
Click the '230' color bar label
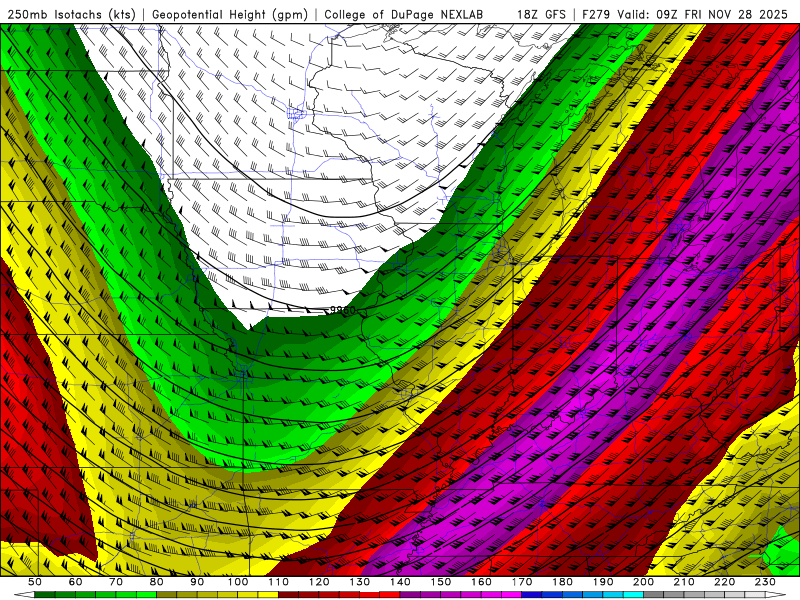(765, 582)
